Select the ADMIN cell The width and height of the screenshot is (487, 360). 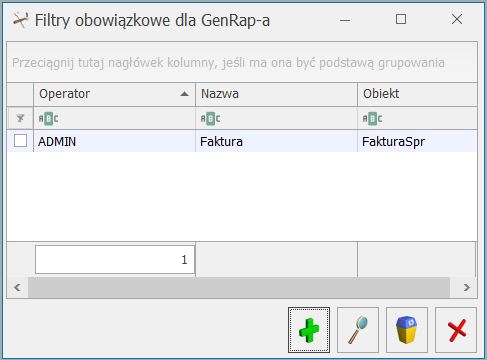pyautogui.click(x=114, y=141)
